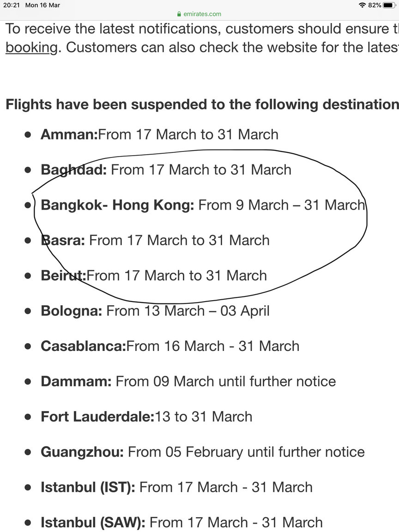399x532 pixels.
Task: Tap the Bologna entry
Action: pyautogui.click(x=155, y=311)
